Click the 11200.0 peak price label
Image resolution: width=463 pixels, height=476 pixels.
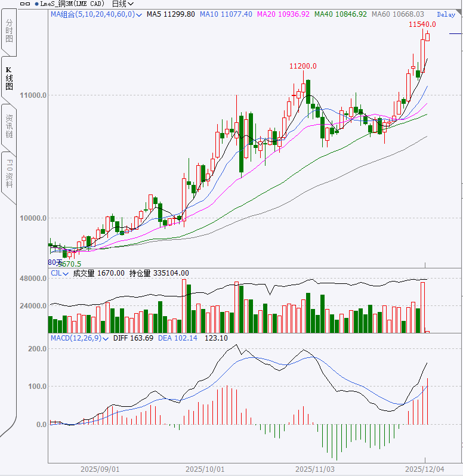(303, 66)
